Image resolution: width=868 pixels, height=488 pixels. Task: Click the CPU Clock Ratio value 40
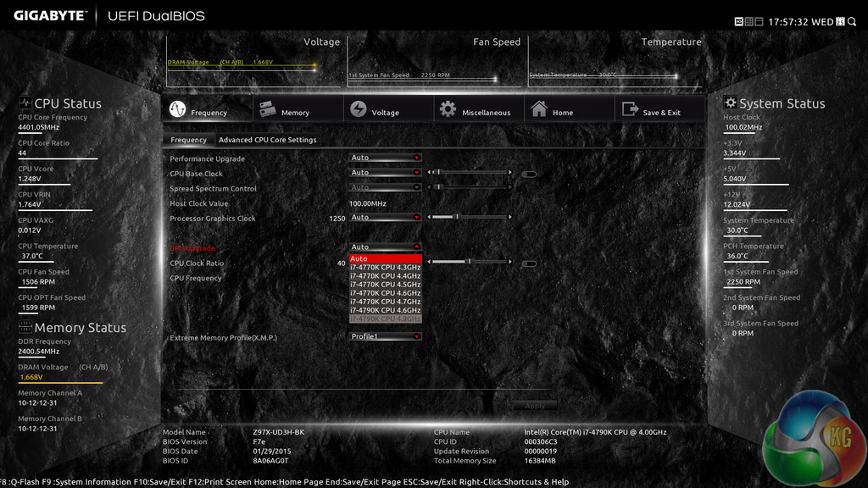coord(341,263)
